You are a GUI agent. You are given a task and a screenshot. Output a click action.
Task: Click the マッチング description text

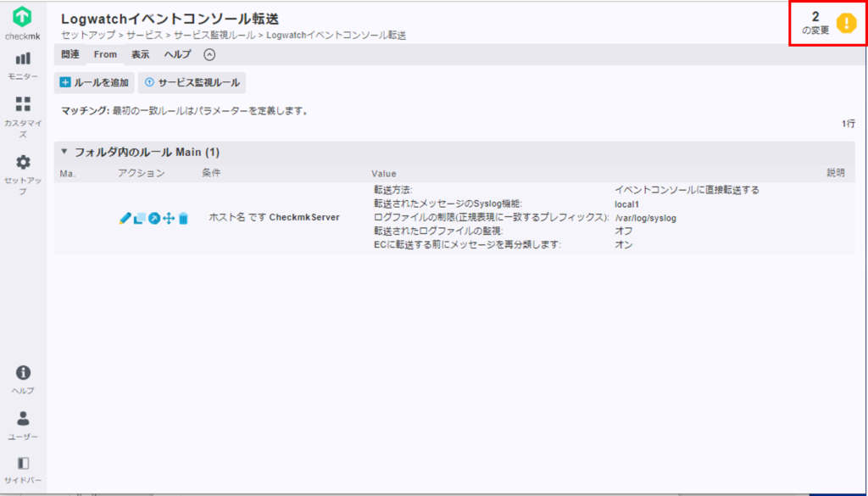point(184,111)
